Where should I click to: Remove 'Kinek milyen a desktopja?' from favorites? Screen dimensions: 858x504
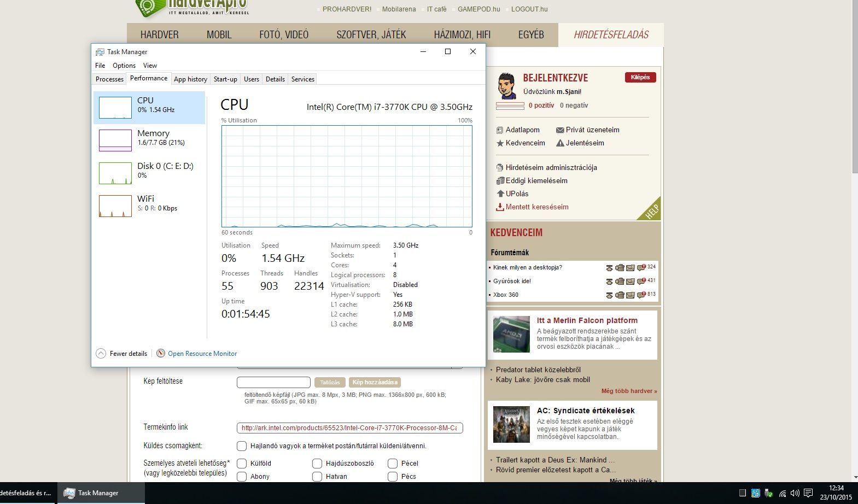[x=620, y=268]
